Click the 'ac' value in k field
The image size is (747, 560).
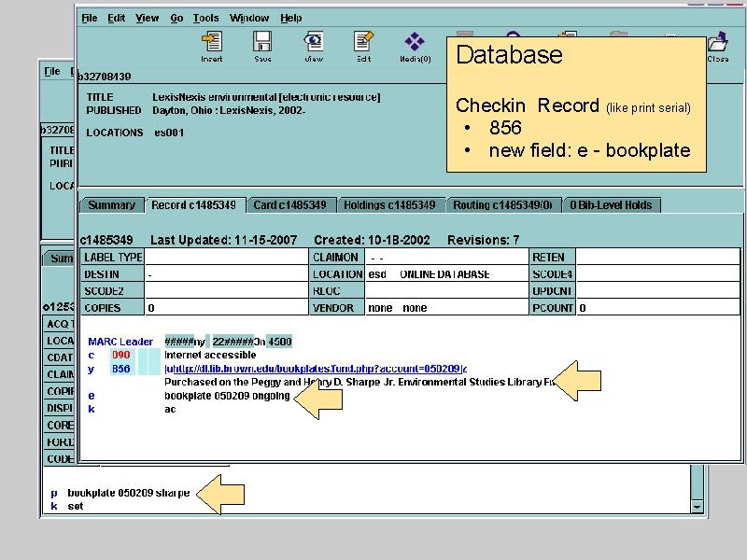pos(170,409)
